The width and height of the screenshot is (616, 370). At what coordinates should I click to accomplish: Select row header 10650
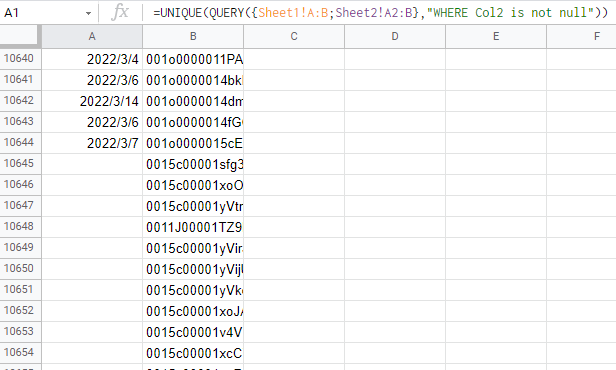20,269
